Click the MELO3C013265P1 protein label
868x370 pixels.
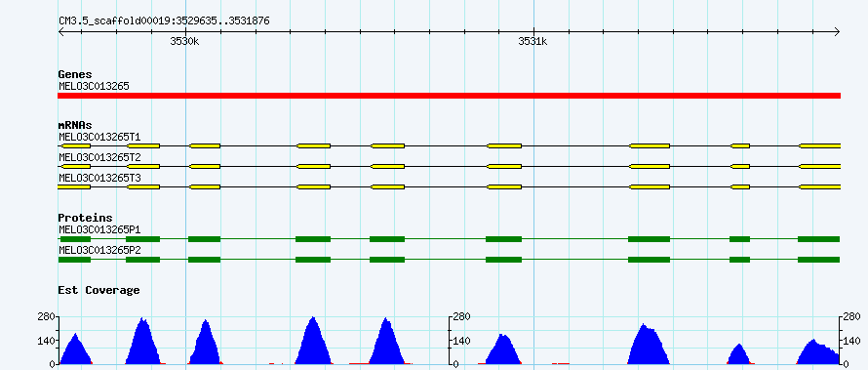tap(99, 229)
